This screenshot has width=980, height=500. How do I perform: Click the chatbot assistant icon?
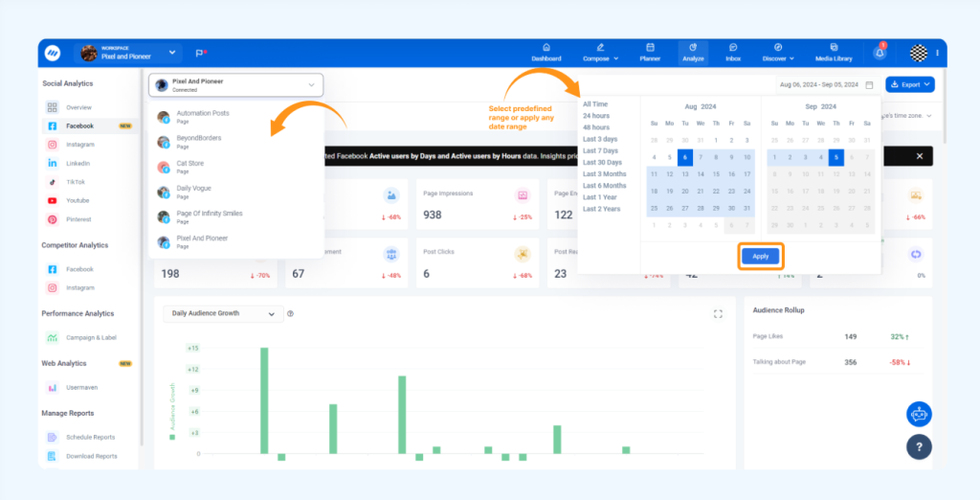point(919,414)
